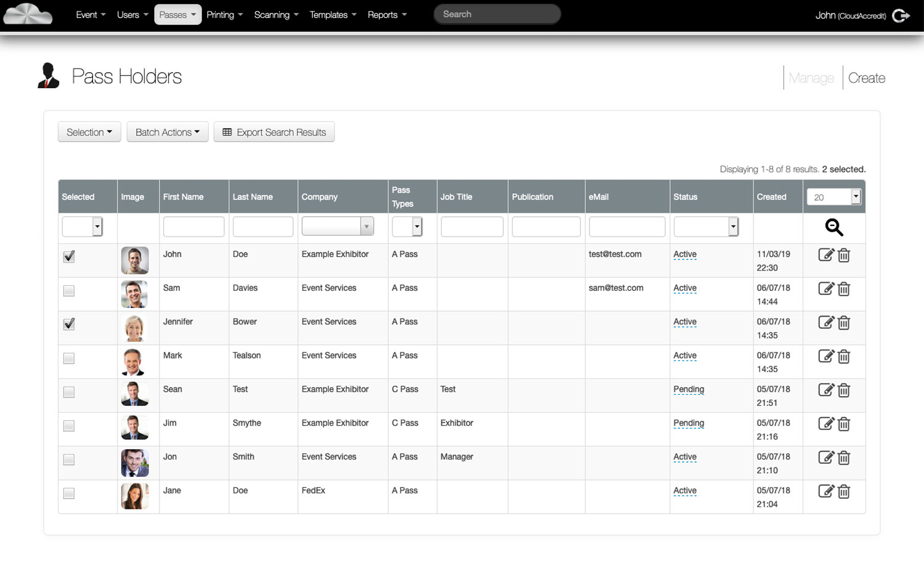Image resolution: width=924 pixels, height=563 pixels.
Task: Delete Jim Smythe's record
Action: tap(844, 424)
